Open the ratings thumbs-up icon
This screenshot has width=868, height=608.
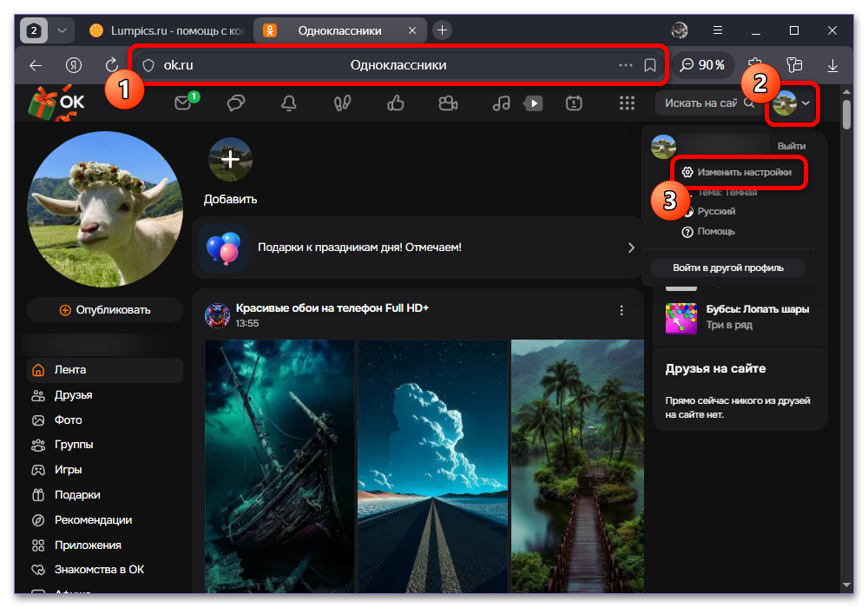click(x=395, y=103)
